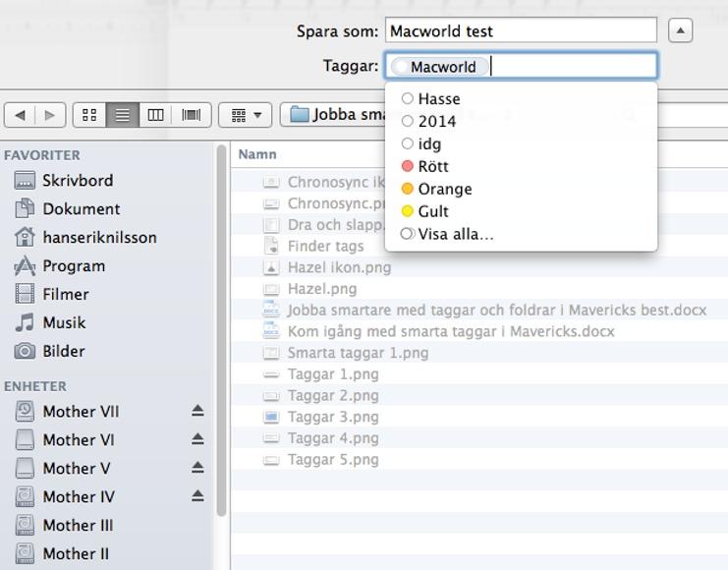This screenshot has width=728, height=570.
Task: Open the item arrangement dropdown
Action: 245,115
